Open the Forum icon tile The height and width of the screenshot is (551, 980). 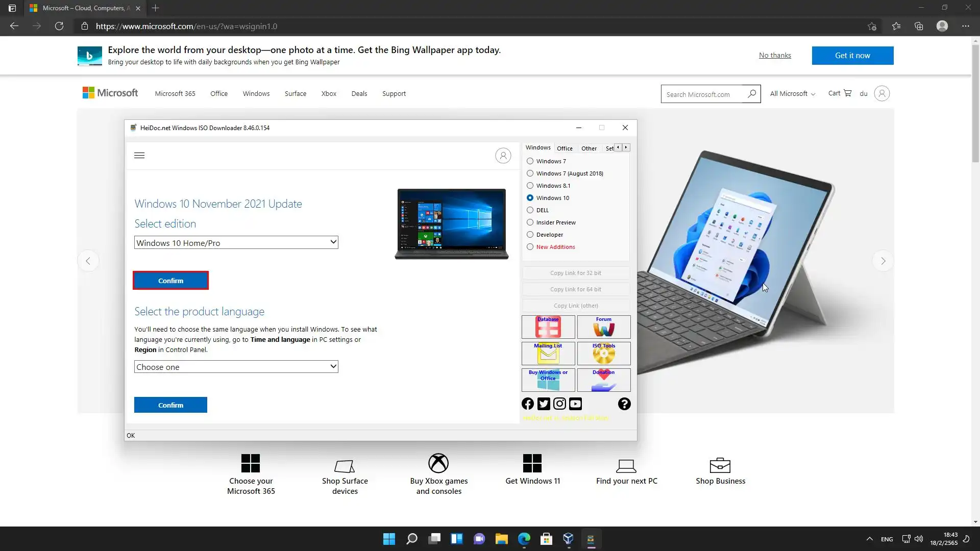pyautogui.click(x=603, y=327)
